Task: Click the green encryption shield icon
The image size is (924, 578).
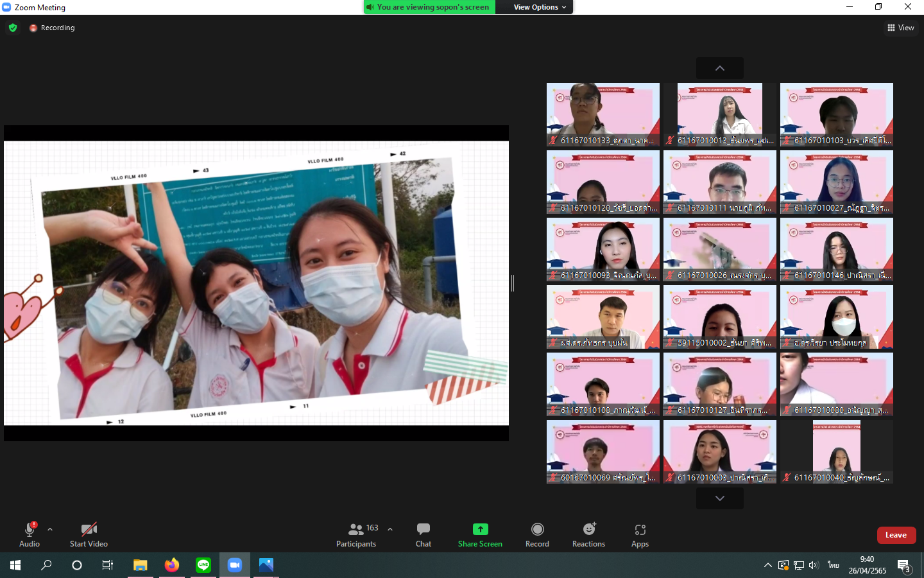Action: point(13,28)
